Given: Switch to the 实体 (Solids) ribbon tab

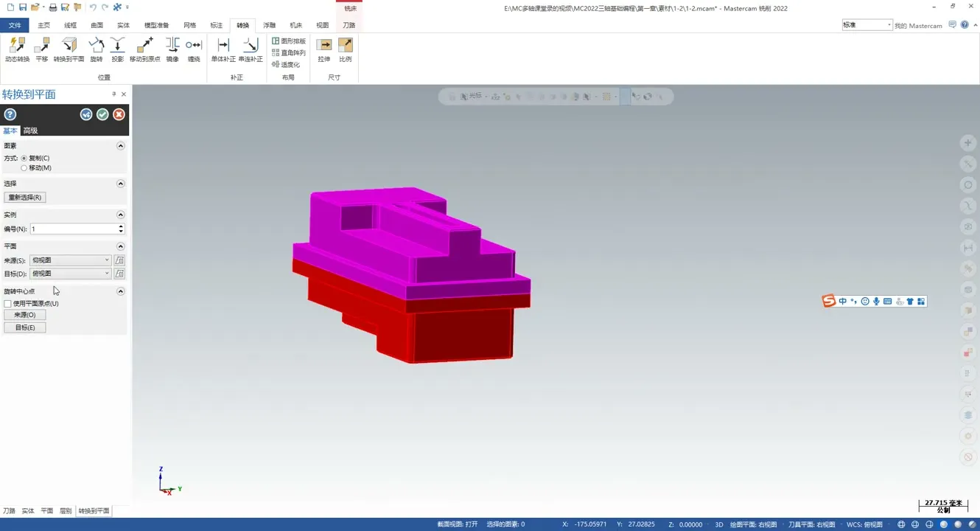Looking at the screenshot, I should 123,25.
